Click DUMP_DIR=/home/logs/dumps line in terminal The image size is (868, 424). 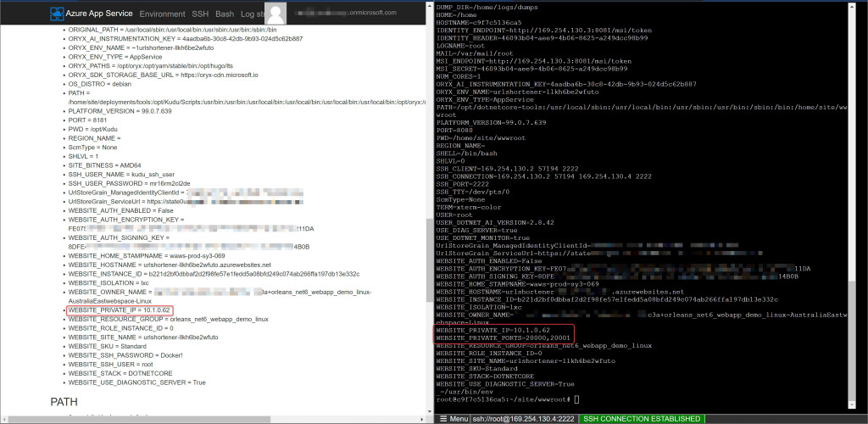coord(487,7)
